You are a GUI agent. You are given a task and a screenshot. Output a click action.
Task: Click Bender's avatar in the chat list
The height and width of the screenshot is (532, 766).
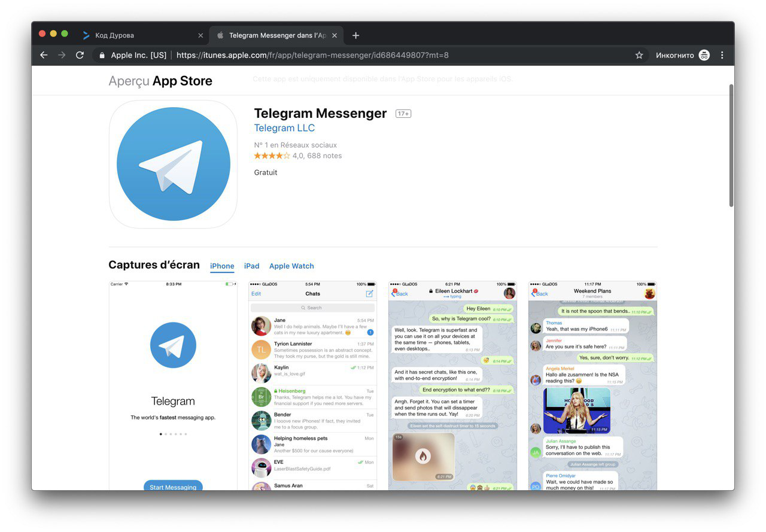262,420
